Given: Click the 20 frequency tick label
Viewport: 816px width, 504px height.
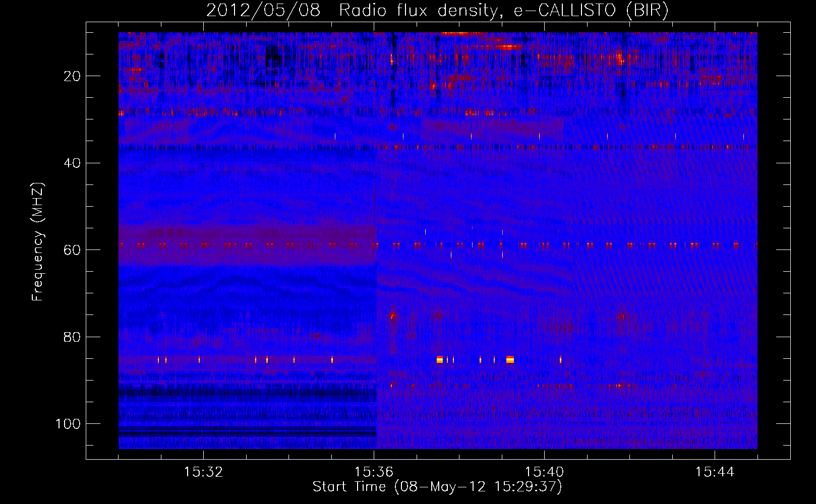Looking at the screenshot, I should pos(73,76).
